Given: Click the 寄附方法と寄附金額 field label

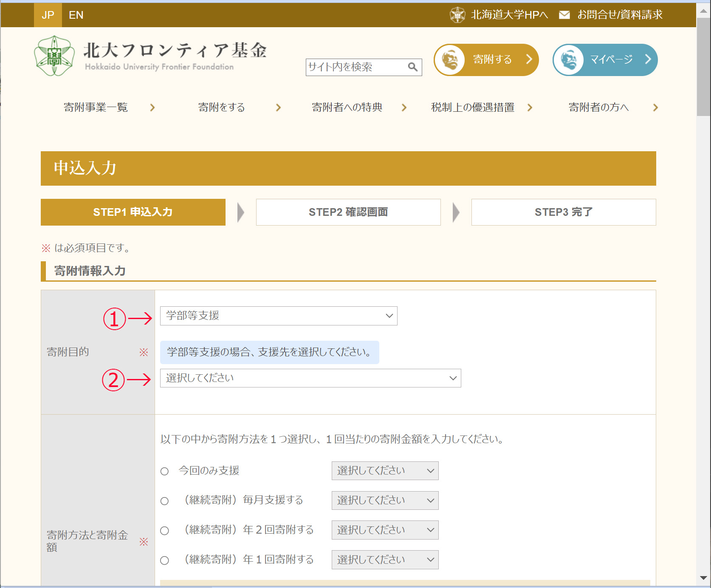Looking at the screenshot, I should tap(87, 541).
